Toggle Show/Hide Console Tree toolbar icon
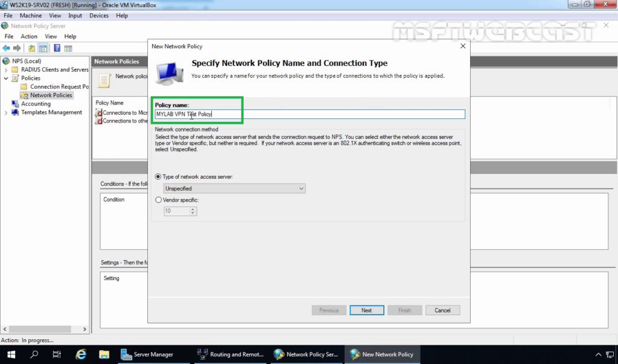618x364 pixels. 43,48
